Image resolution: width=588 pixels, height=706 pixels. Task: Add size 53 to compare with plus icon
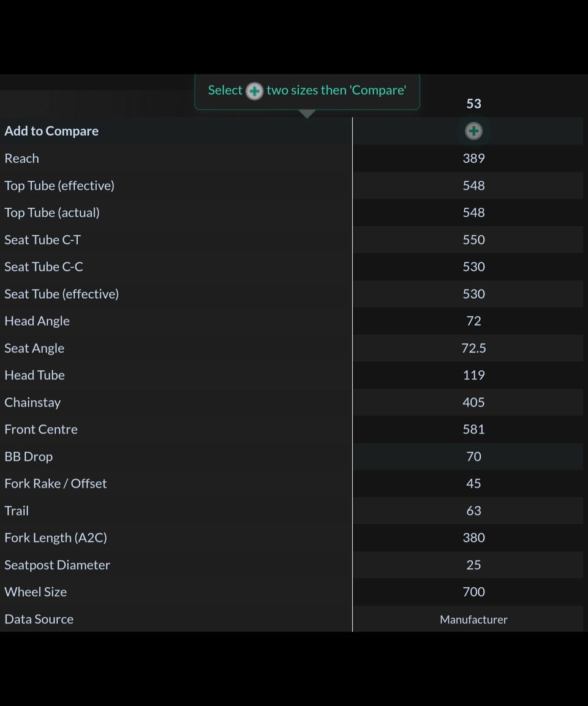[x=473, y=130]
